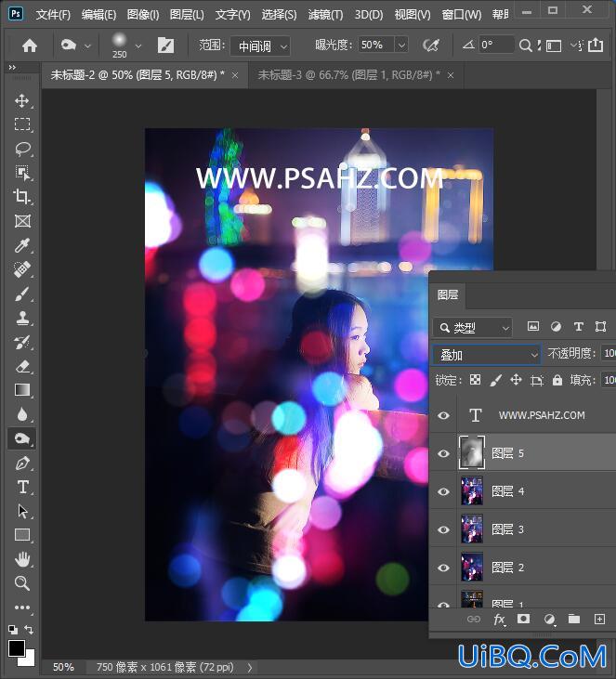Open the 文件(F) menu
Image resolution: width=616 pixels, height=679 pixels.
pyautogui.click(x=53, y=15)
